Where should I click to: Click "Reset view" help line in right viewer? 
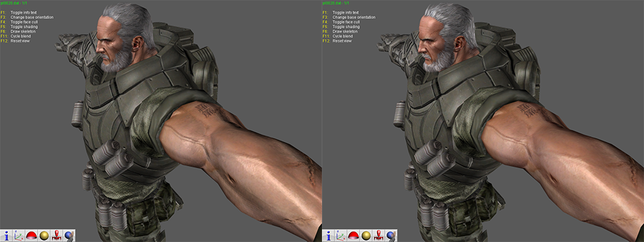tap(342, 41)
